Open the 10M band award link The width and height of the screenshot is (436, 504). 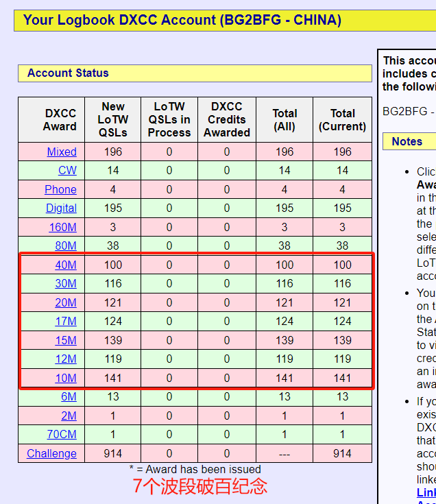pyautogui.click(x=66, y=378)
